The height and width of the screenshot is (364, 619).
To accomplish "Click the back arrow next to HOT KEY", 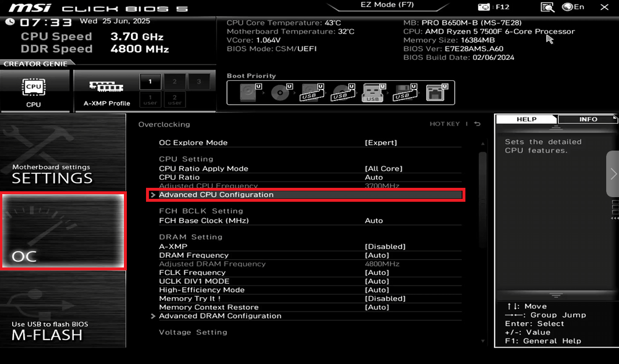I will [478, 124].
